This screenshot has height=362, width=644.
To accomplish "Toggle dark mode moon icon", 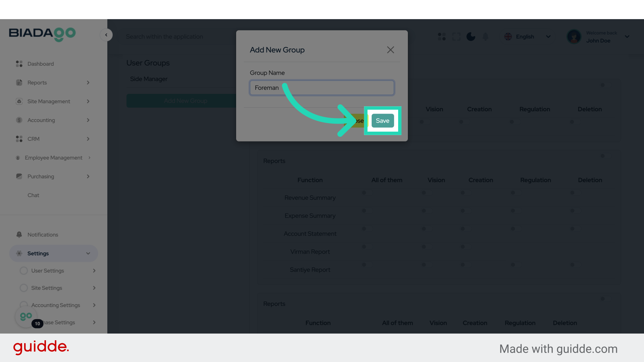I will 471,37.
